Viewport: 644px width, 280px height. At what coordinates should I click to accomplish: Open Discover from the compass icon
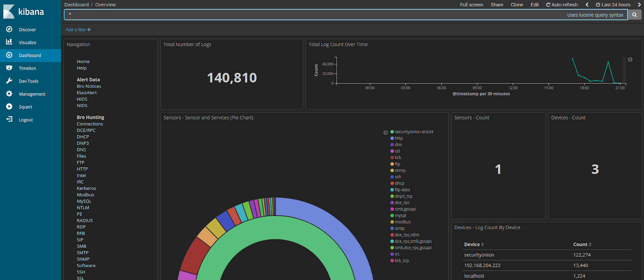[x=9, y=29]
